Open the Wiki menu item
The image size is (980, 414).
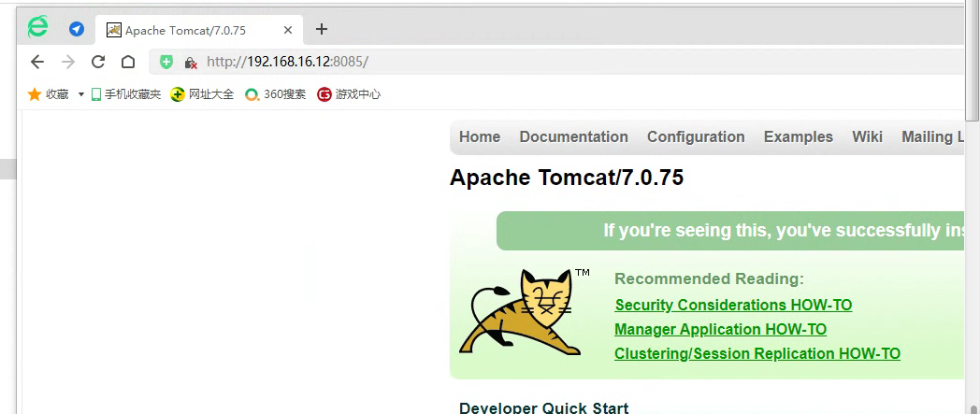pos(868,136)
